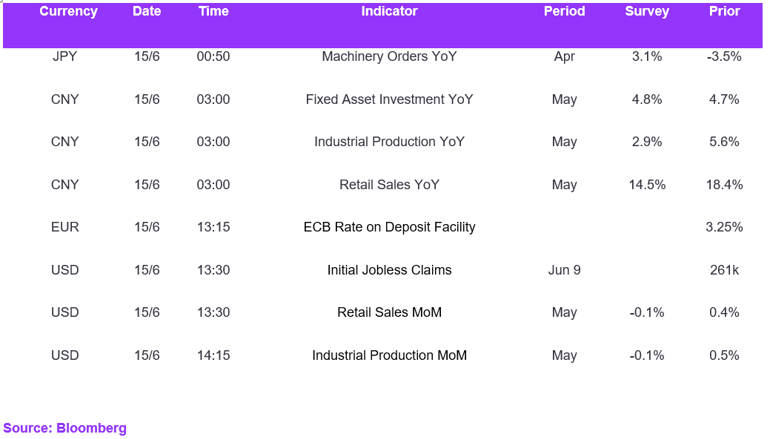Screen dimensions: 770x439
Task: Click the Currency column header
Action: pos(68,12)
